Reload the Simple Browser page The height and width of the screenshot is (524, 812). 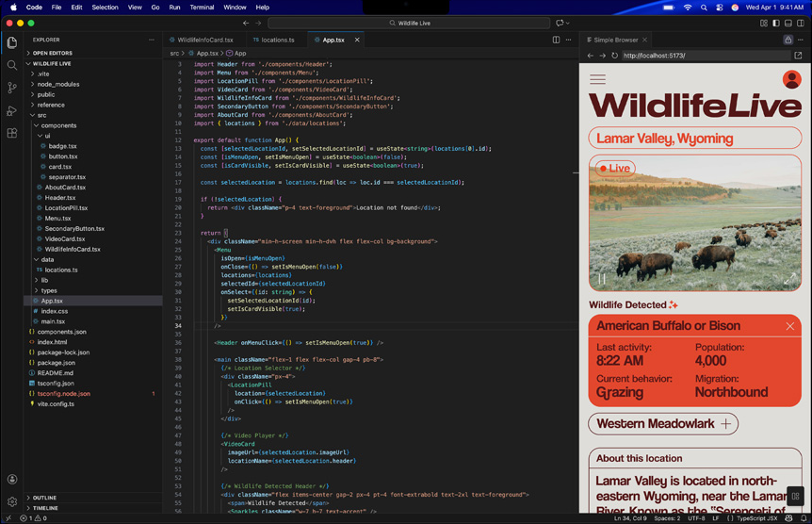pyautogui.click(x=614, y=56)
